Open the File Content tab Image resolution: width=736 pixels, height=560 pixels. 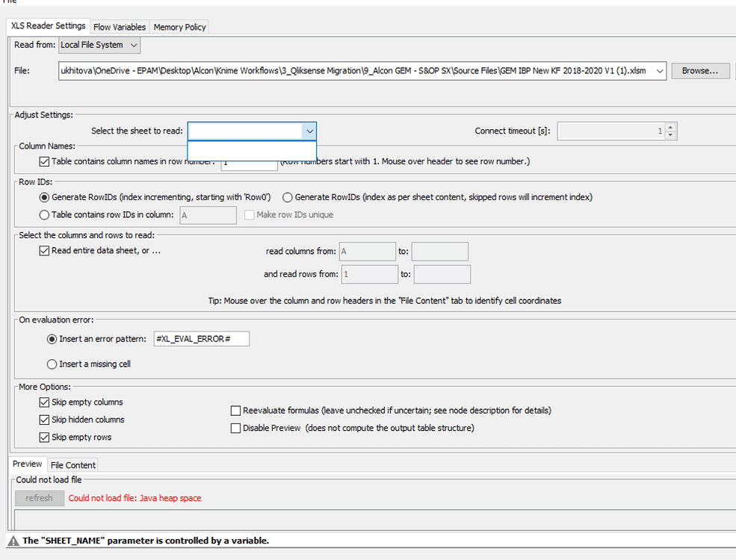[x=72, y=464]
